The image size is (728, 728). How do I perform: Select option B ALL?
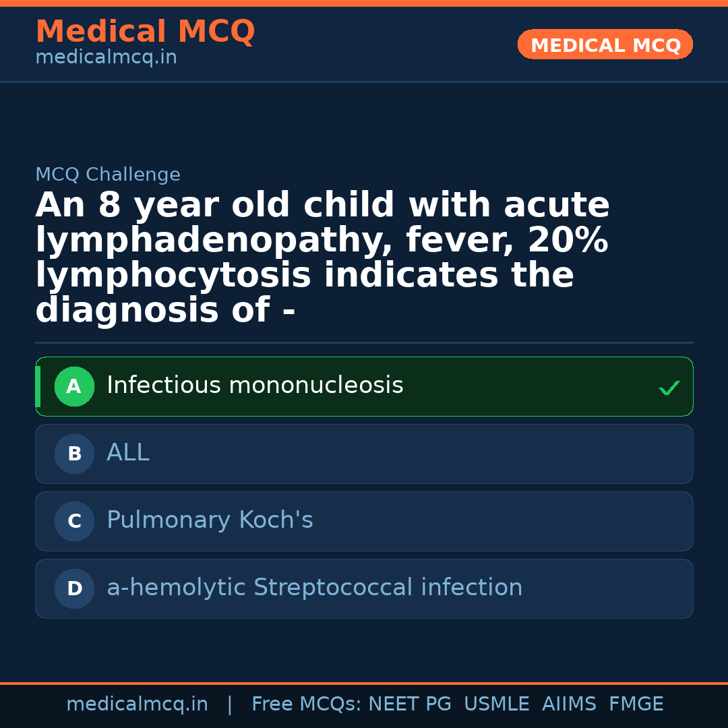(364, 454)
